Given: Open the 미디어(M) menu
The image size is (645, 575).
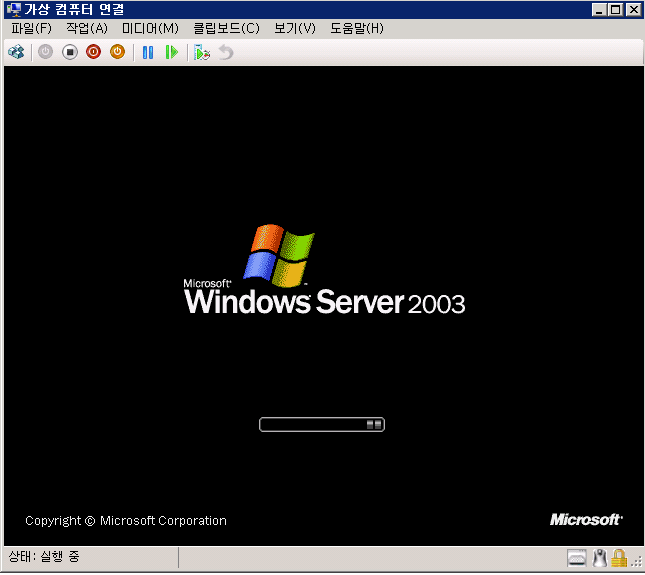Looking at the screenshot, I should (x=150, y=28).
